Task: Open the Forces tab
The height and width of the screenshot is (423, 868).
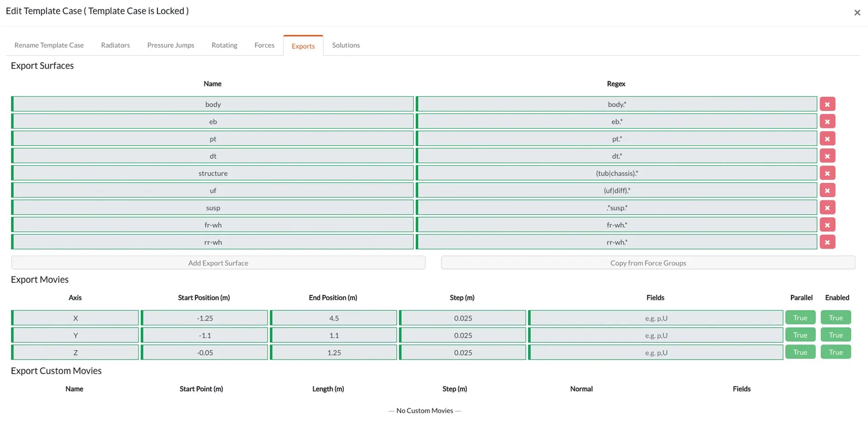Action: 264,45
